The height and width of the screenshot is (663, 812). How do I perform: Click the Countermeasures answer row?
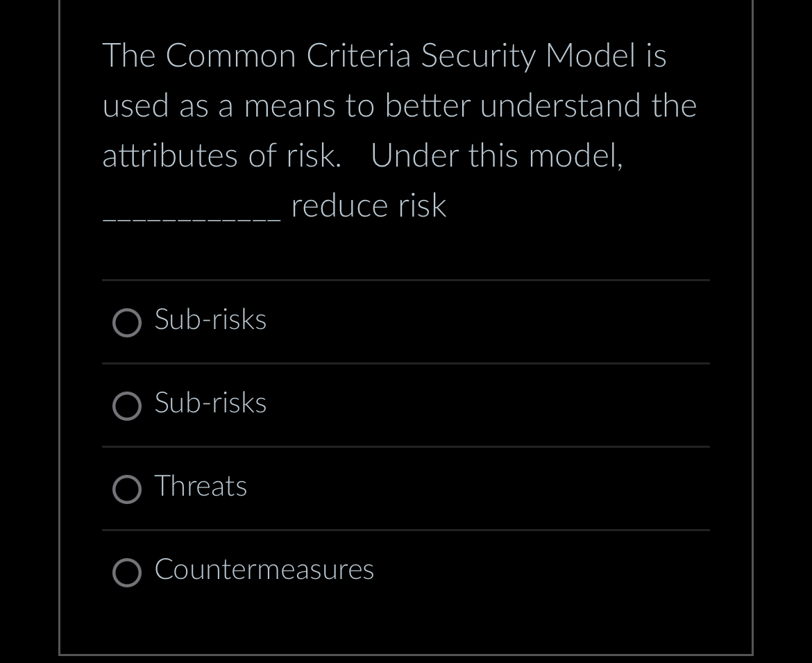click(x=406, y=571)
